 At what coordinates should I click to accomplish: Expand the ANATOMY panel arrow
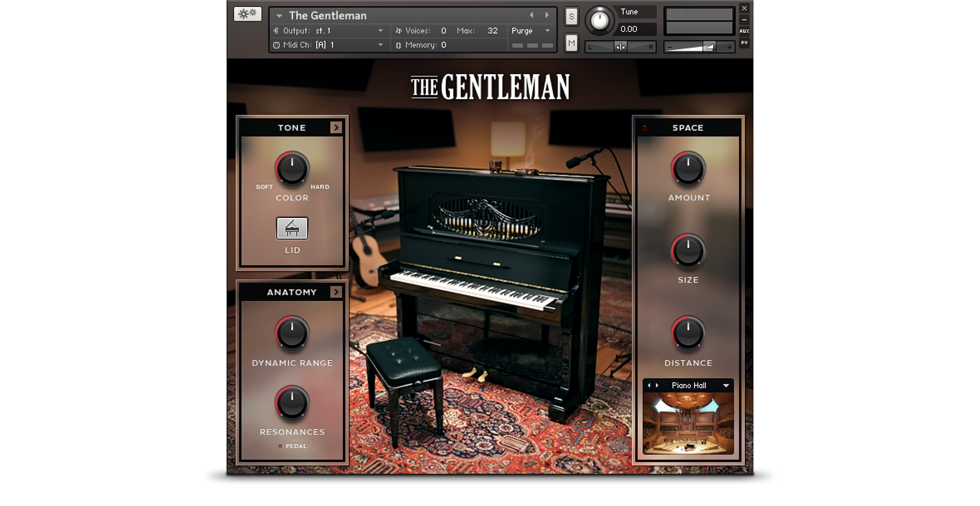click(336, 292)
